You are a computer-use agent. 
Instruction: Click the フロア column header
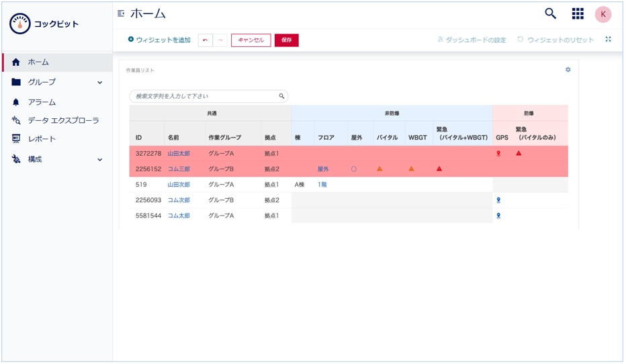pos(326,137)
